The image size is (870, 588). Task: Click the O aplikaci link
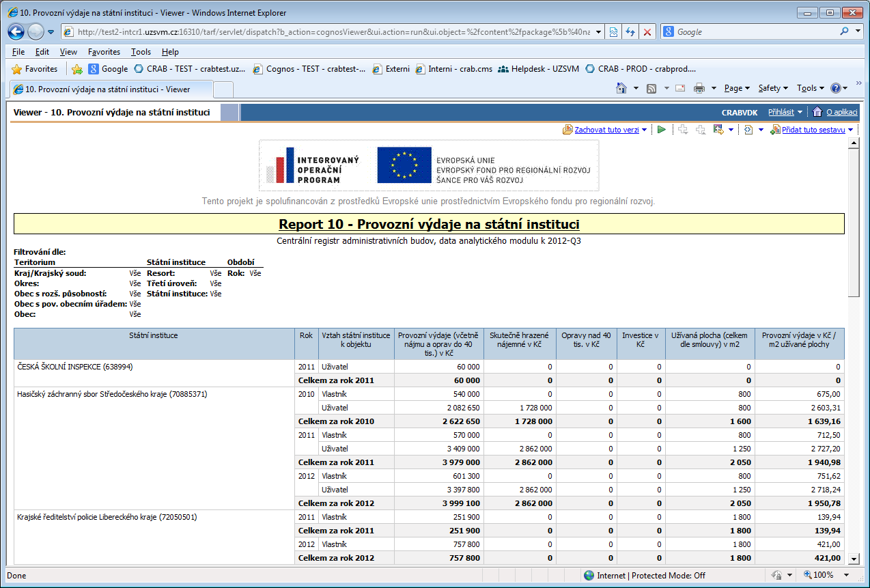point(842,112)
